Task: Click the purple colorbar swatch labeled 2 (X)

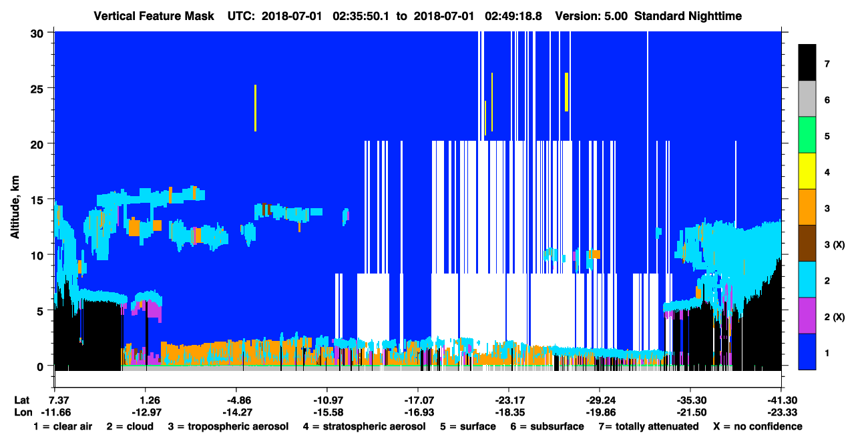Action: tap(807, 316)
